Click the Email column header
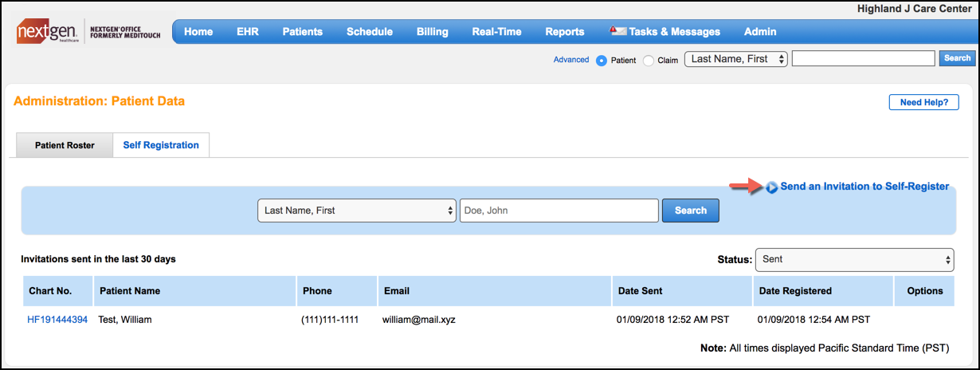This screenshot has width=980, height=370. click(x=495, y=291)
